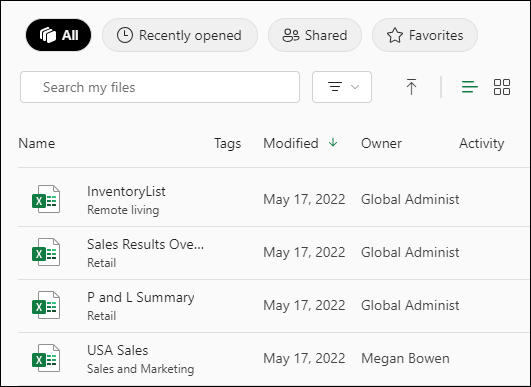Click modified date of InventoryList row
The width and height of the screenshot is (531, 387).
pyautogui.click(x=304, y=199)
